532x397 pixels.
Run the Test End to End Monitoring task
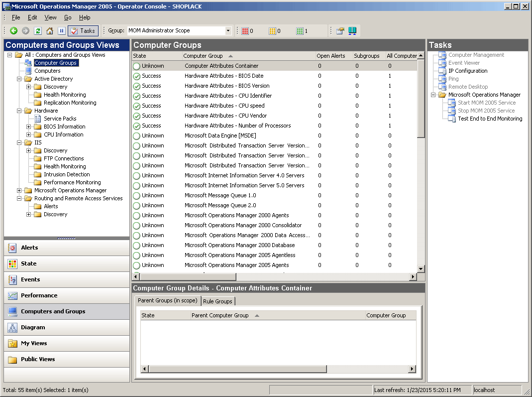(x=490, y=119)
